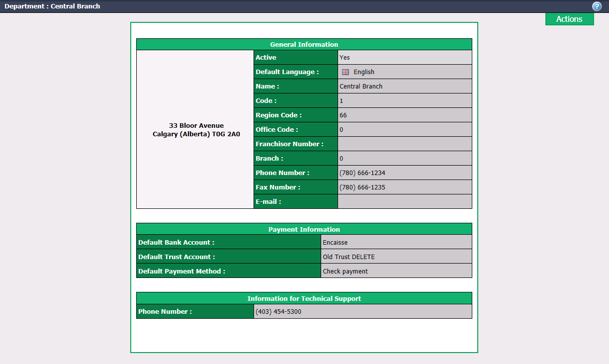Click the Department : Central Branch title

click(52, 6)
